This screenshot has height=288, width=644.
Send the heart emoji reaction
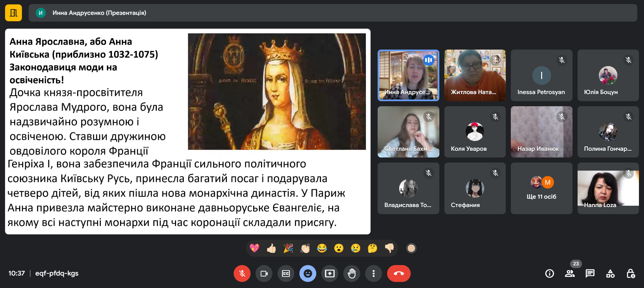(x=255, y=249)
